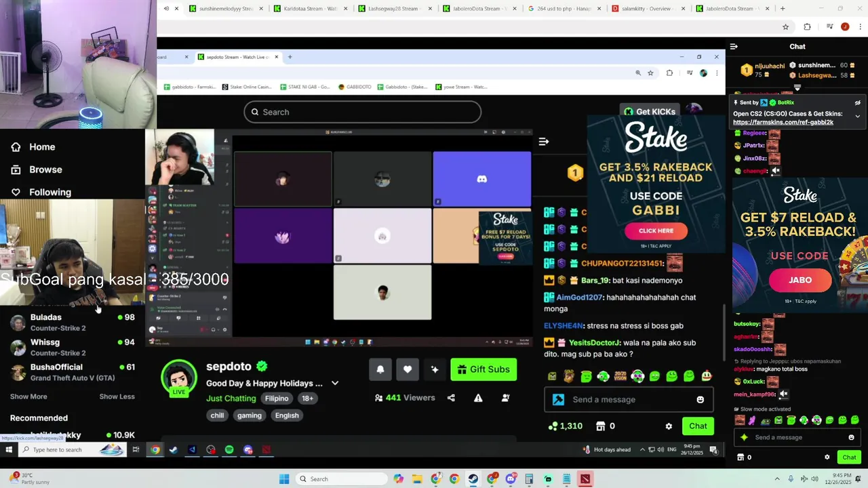Open Browse in the Kick sidebar
Image resolution: width=868 pixels, height=488 pixels.
(36, 169)
